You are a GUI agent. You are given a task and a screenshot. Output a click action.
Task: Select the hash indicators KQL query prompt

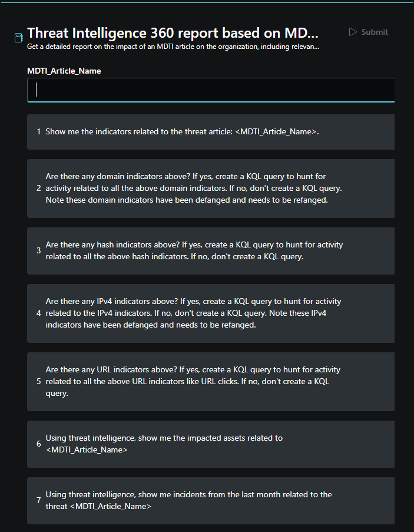pyautogui.click(x=211, y=251)
